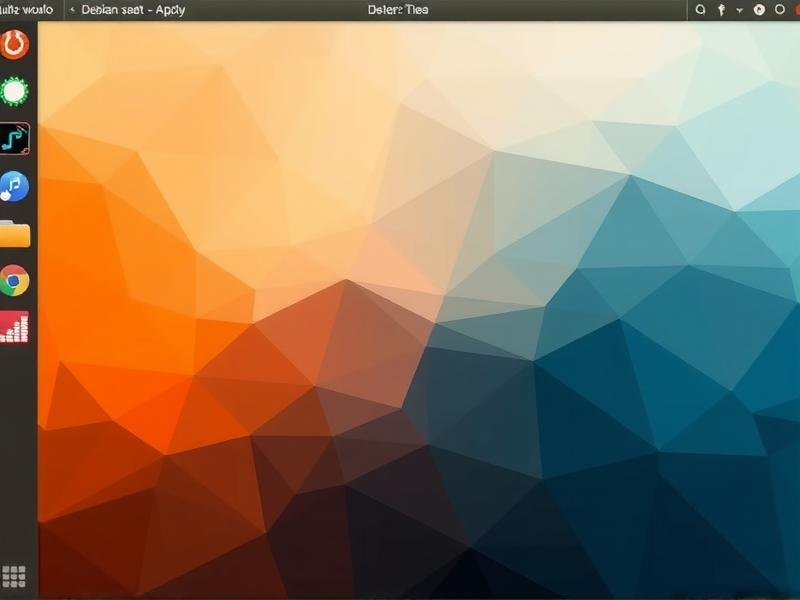Click the search magnifier in top bar
The image size is (800, 600).
click(x=700, y=10)
